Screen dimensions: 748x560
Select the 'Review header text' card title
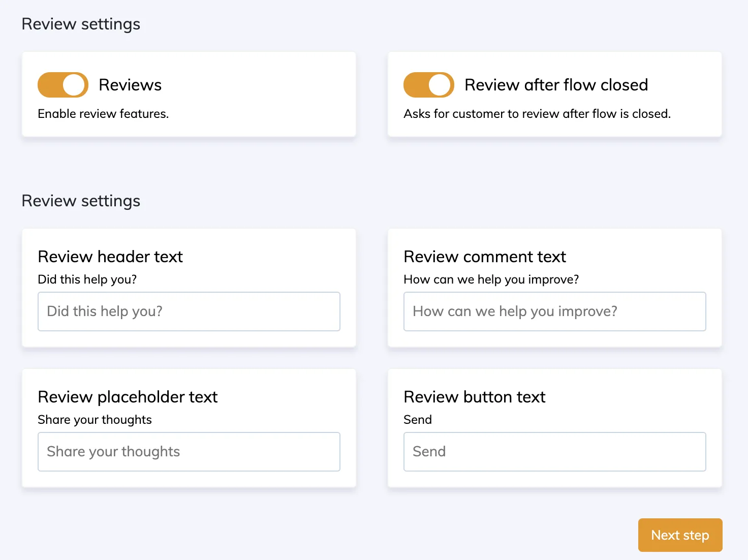110,257
